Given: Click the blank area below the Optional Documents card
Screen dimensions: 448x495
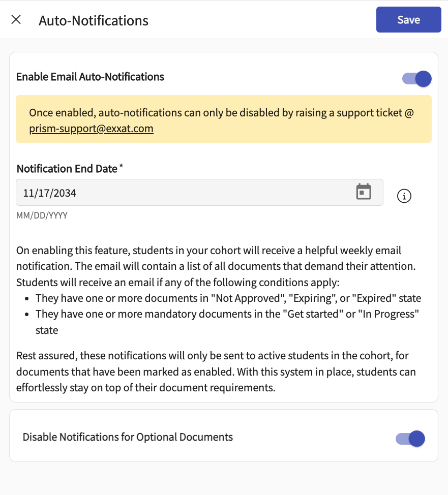Looking at the screenshot, I should (x=224, y=478).
